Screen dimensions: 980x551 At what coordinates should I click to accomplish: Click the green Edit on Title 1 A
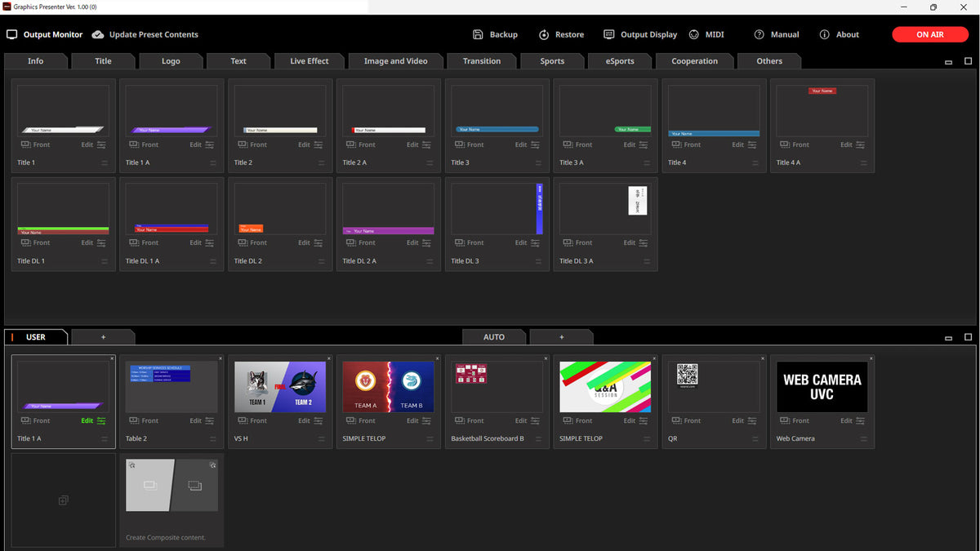87,420
